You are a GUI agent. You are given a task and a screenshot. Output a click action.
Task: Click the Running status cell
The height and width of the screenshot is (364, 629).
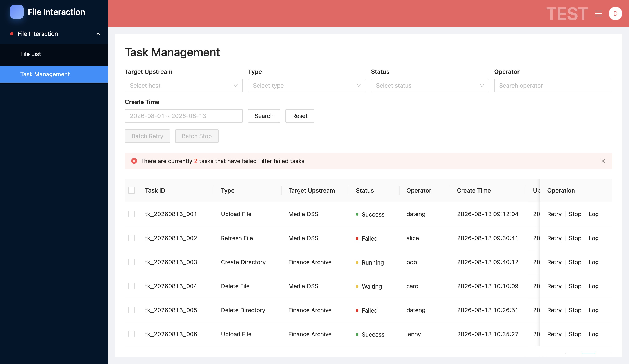(x=370, y=262)
